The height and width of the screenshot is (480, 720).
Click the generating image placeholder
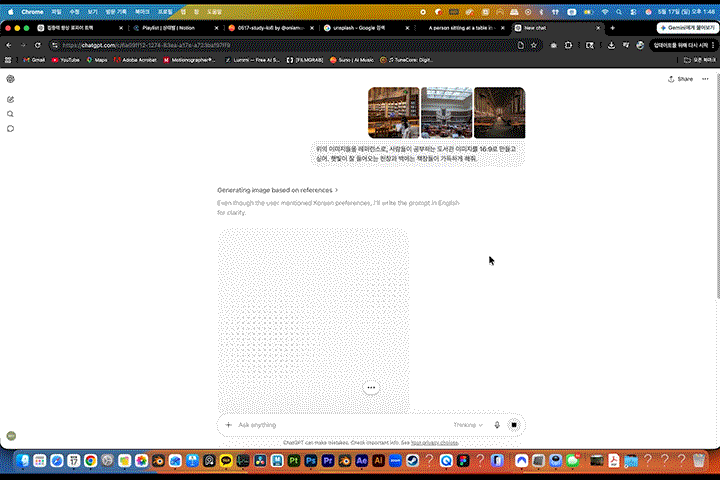[x=314, y=320]
